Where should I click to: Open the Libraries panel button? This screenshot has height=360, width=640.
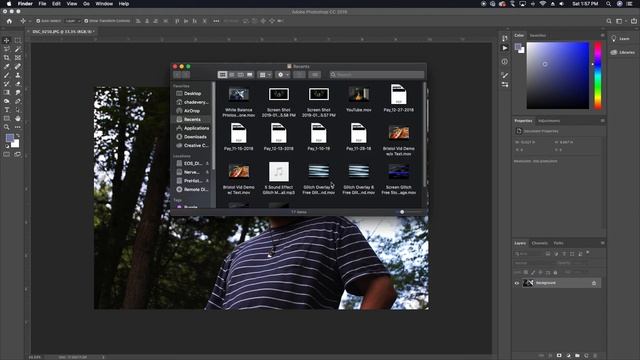(622, 52)
